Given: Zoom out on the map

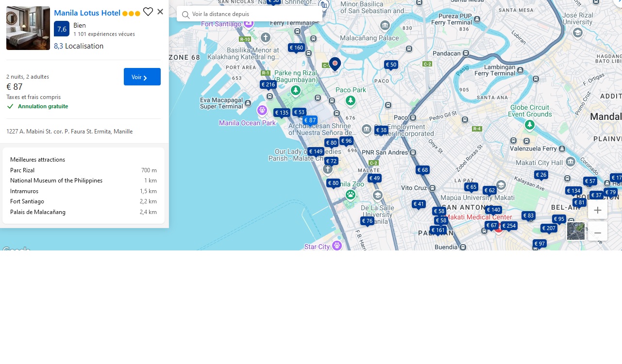Looking at the screenshot, I should (598, 232).
